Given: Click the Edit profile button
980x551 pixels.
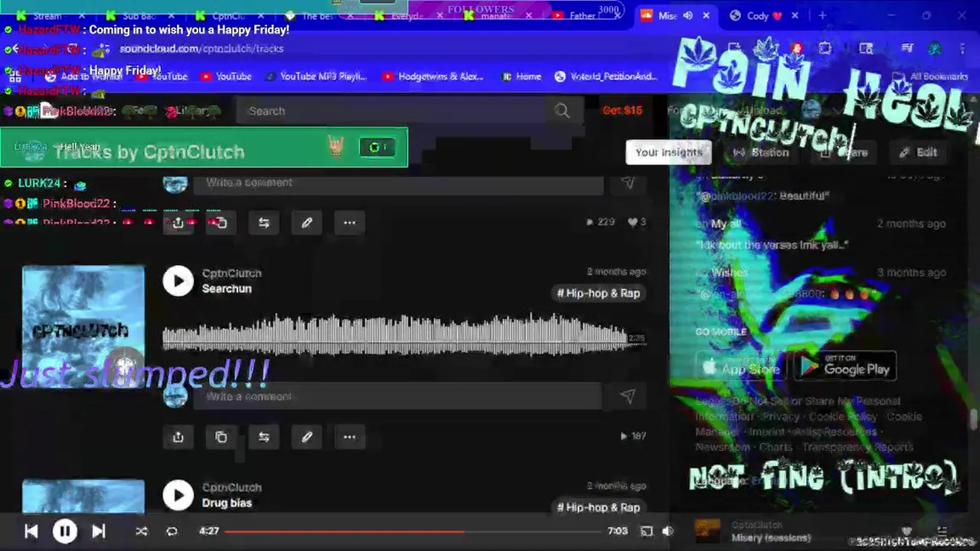Looking at the screenshot, I should tap(918, 152).
